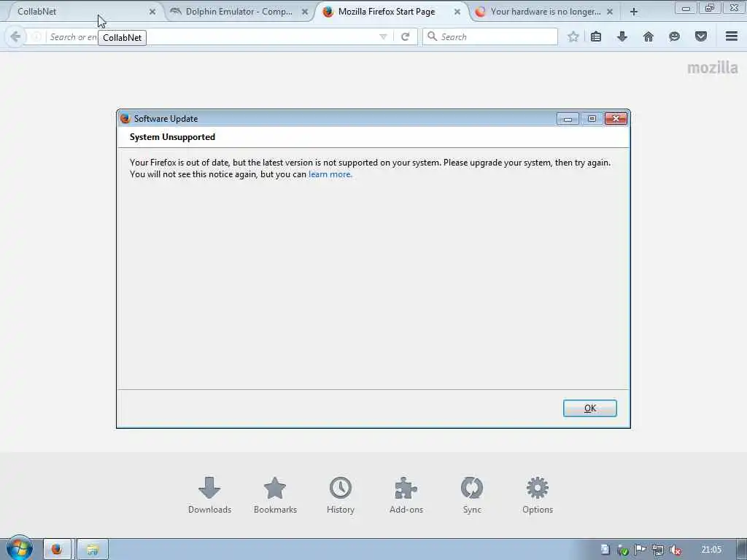Open Sync from the start page
Viewport: 747px width, 560px height.
coord(472,495)
